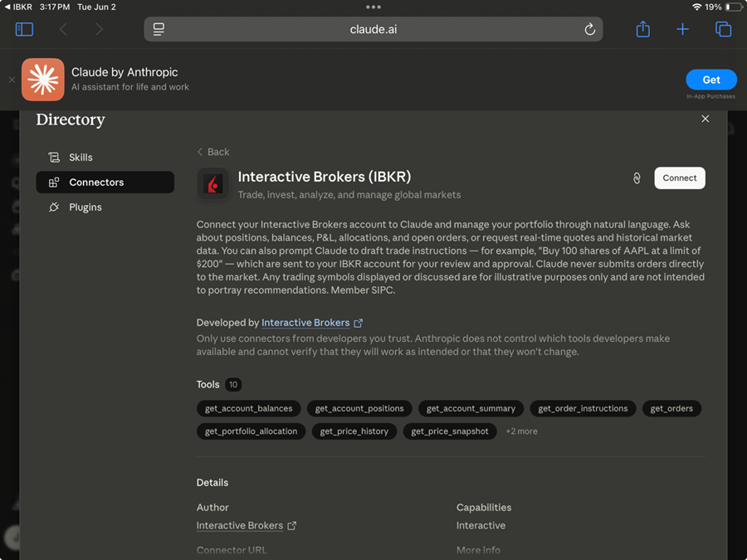The height and width of the screenshot is (560, 747).
Task: Open the Skills section
Action: (x=105, y=157)
